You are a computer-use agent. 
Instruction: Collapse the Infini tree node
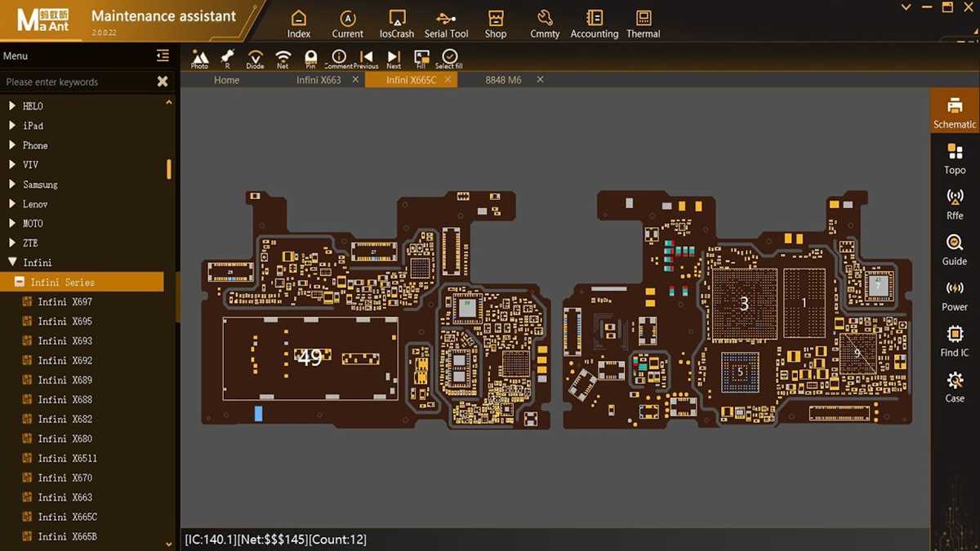(12, 263)
